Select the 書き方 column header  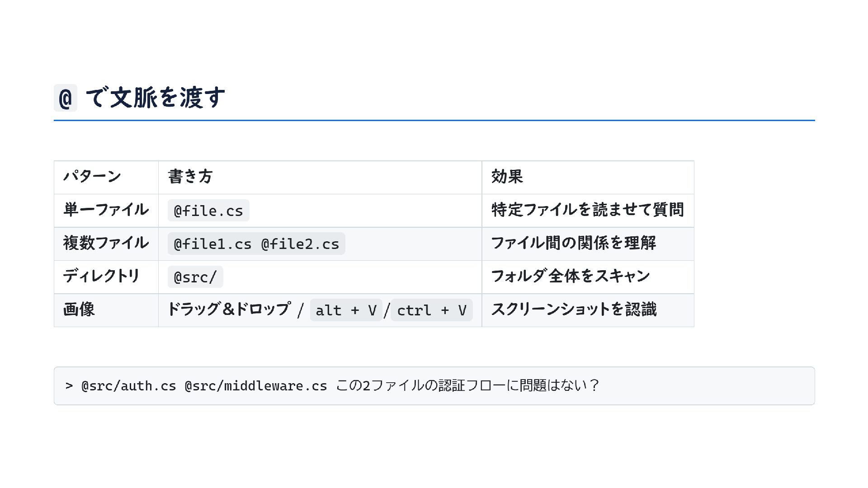tap(190, 177)
